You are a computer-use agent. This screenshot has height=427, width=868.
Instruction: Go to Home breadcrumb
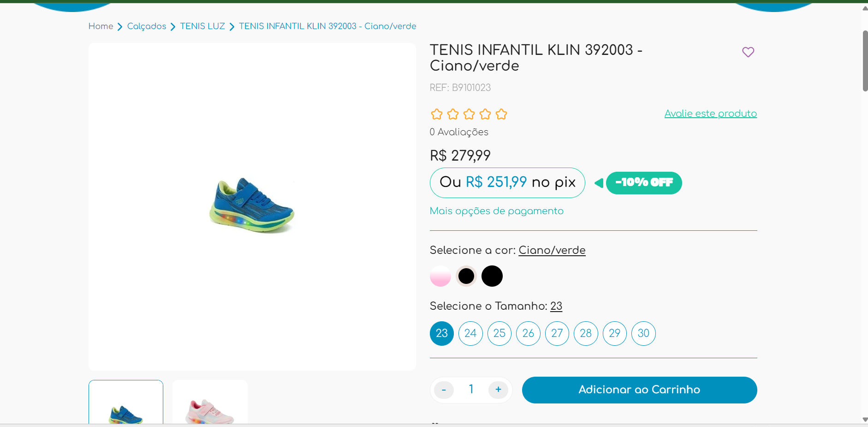coord(101,26)
